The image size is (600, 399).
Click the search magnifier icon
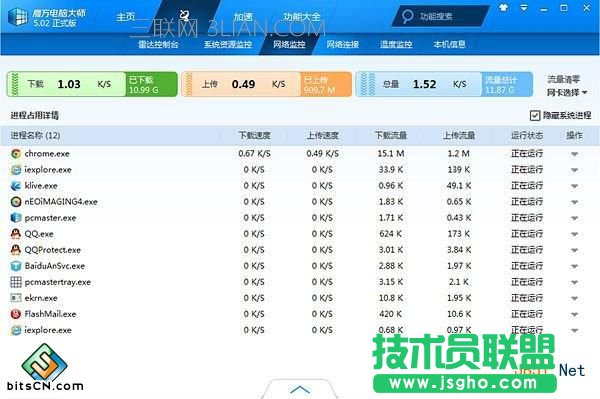click(x=408, y=16)
